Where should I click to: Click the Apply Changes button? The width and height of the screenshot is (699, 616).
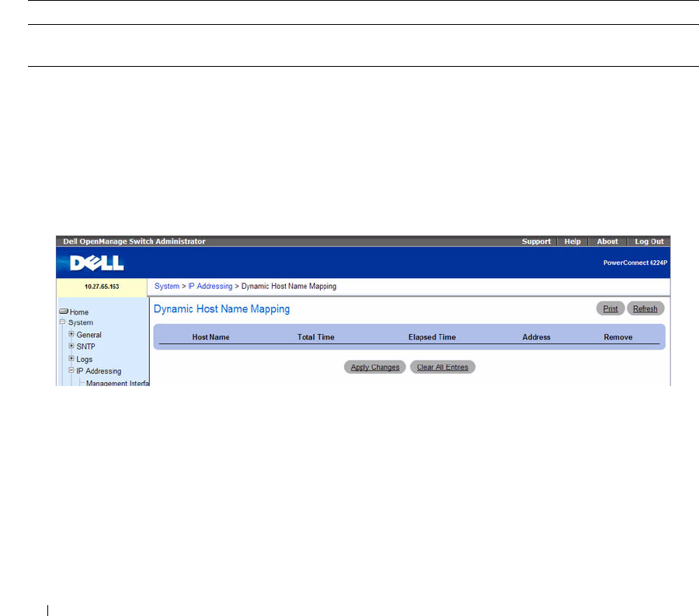pos(375,367)
